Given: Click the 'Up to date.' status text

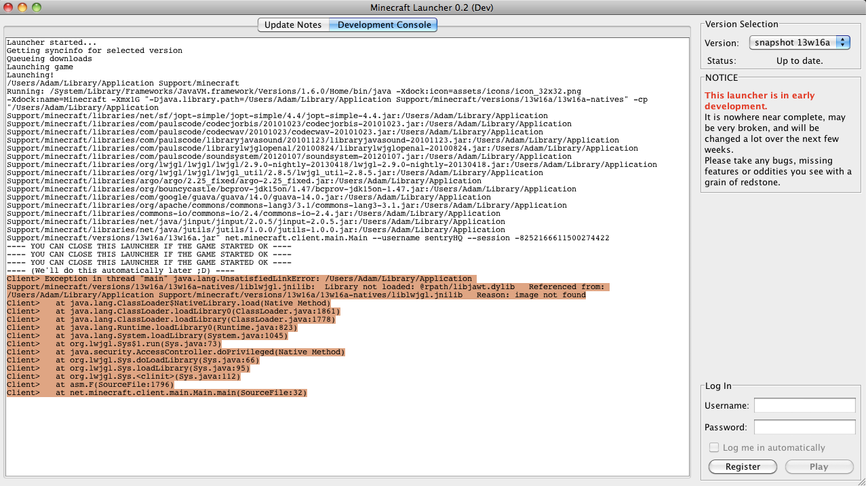Looking at the screenshot, I should [800, 60].
